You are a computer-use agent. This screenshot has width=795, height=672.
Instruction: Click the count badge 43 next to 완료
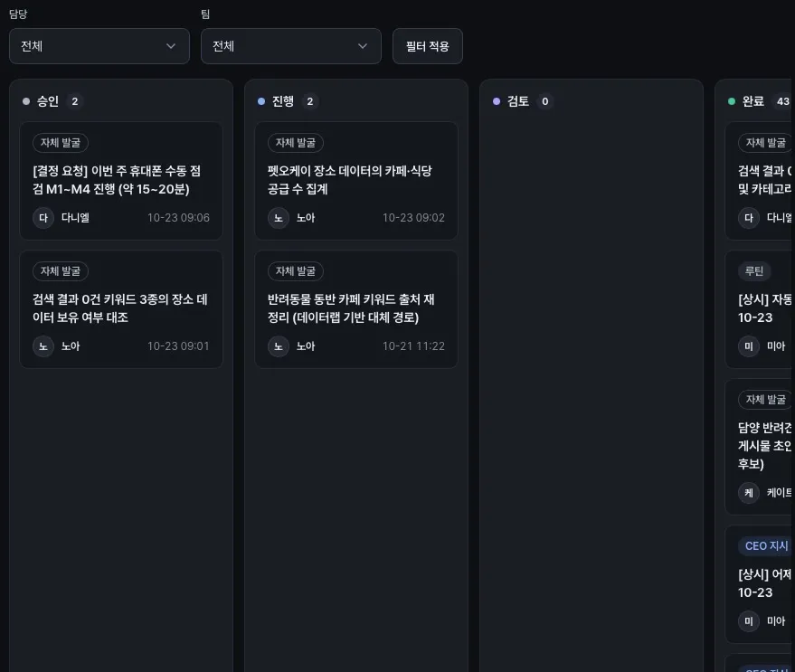click(782, 101)
